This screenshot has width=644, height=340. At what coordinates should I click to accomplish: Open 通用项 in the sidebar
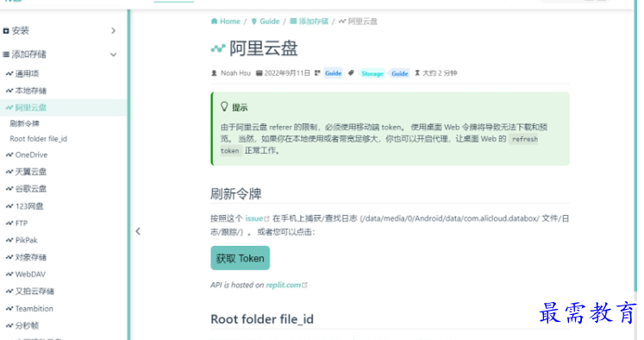coord(27,73)
